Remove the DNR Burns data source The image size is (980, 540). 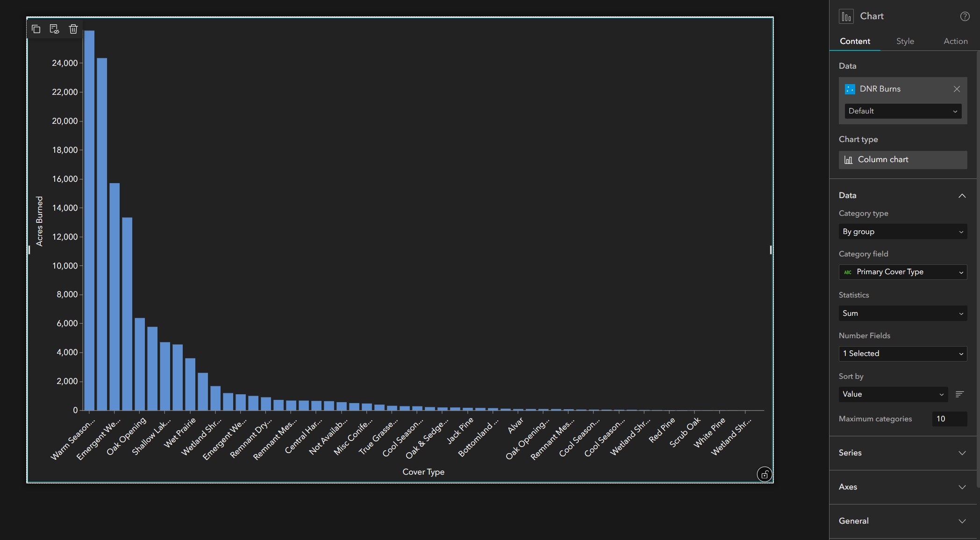click(x=957, y=89)
